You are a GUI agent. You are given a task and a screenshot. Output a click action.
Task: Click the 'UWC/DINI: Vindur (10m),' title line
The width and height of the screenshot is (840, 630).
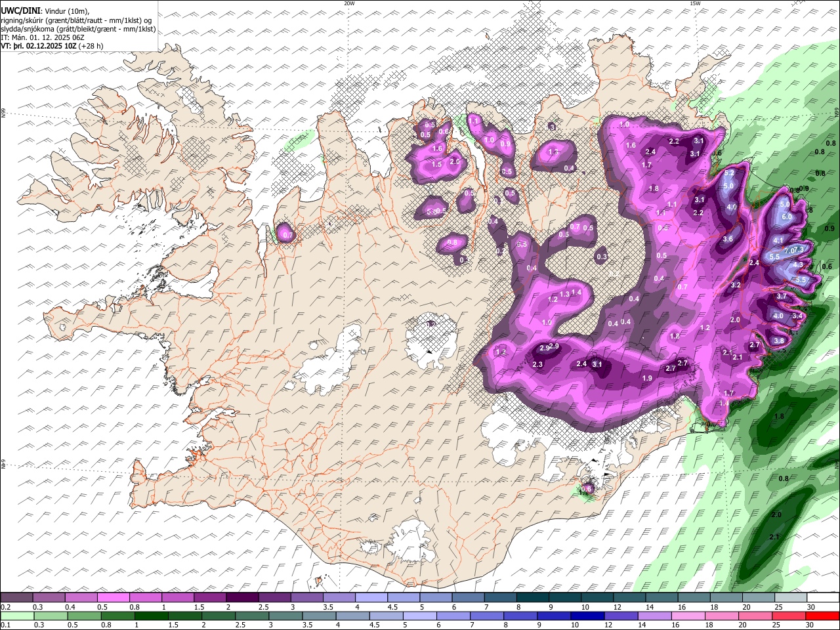pos(44,11)
